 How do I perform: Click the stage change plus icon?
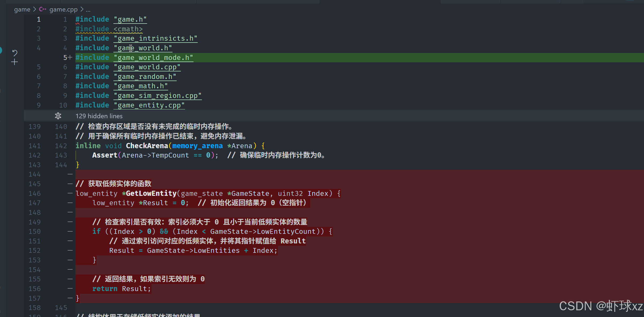[x=14, y=62]
